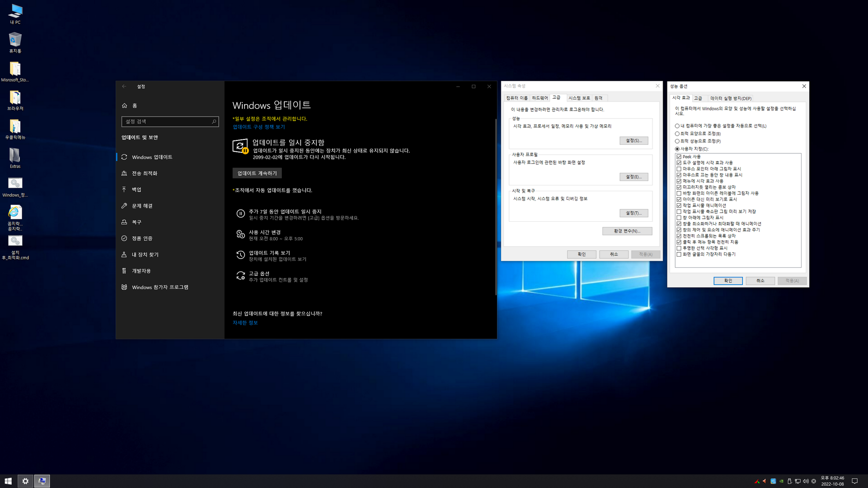
Task: Select the 휴지통 recycle bin icon
Action: coord(15,42)
